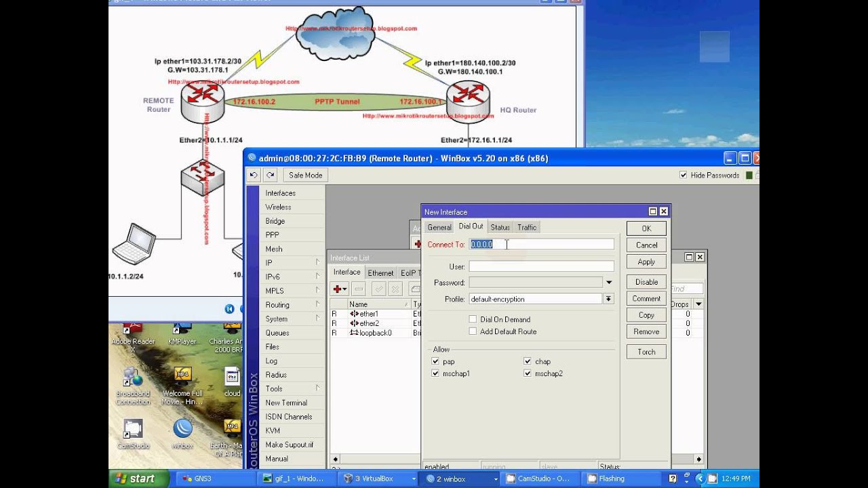Click the help question mark tray icon
Image resolution: width=868 pixels, height=488 pixels.
pyautogui.click(x=672, y=479)
